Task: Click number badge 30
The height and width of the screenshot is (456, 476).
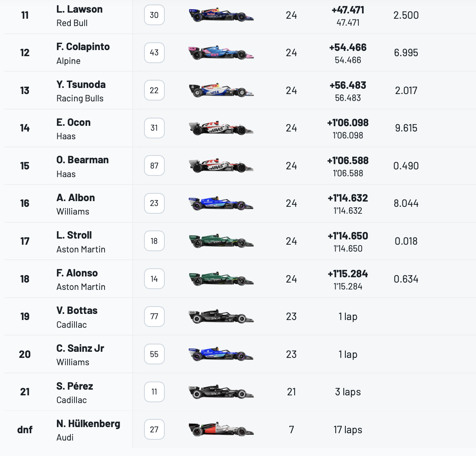Action: [154, 15]
